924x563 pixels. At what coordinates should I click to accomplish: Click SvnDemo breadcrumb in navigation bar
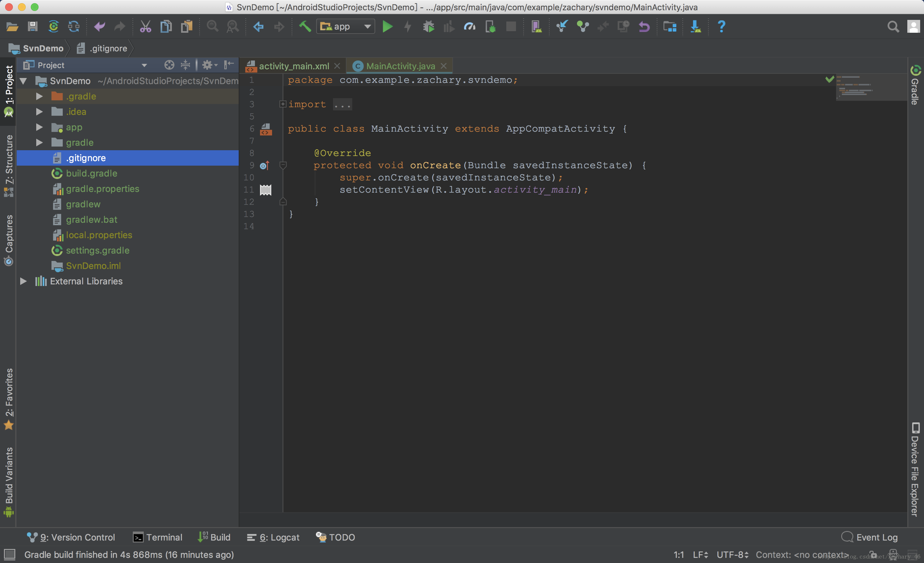pos(36,48)
